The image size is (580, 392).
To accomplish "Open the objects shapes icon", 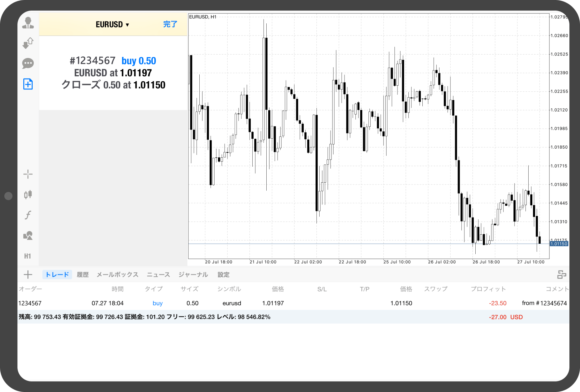I will (x=28, y=236).
